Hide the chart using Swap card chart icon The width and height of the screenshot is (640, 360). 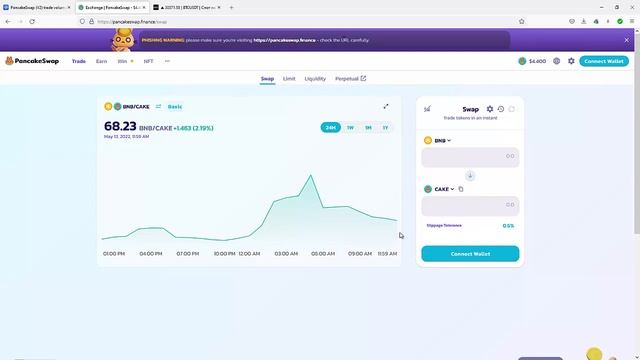tap(427, 109)
